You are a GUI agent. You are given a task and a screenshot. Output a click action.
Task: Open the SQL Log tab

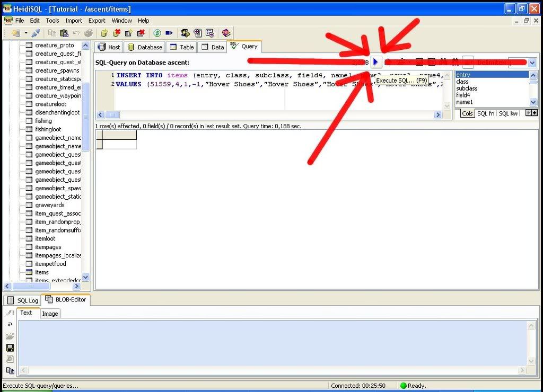22,300
